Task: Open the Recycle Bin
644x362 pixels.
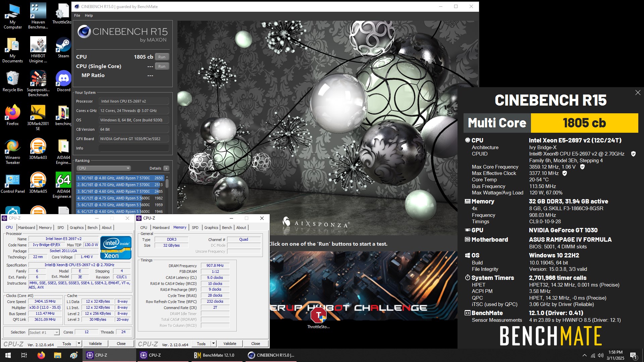Action: 12,81
